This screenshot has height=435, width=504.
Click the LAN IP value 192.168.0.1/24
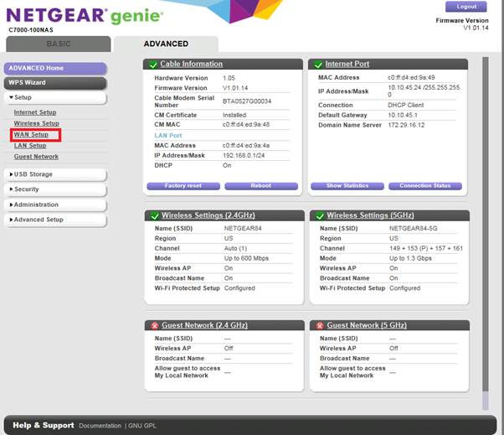pos(244,156)
